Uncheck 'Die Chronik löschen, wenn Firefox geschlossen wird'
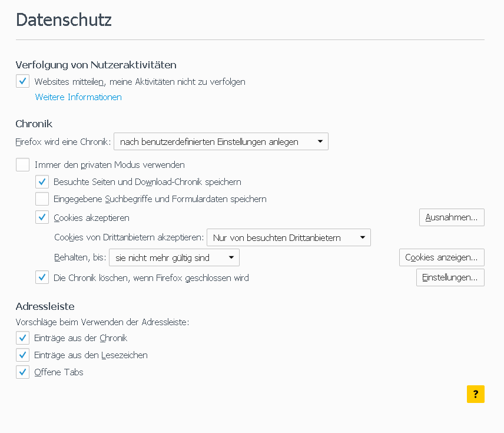Image resolution: width=504 pixels, height=433 pixels. pos(42,277)
